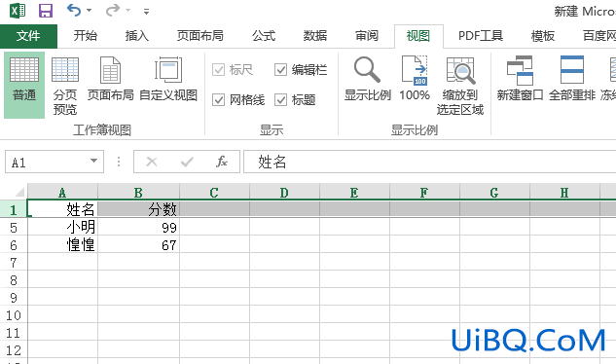Click the Select All corner triangle
This screenshot has height=364, width=616.
(18, 193)
